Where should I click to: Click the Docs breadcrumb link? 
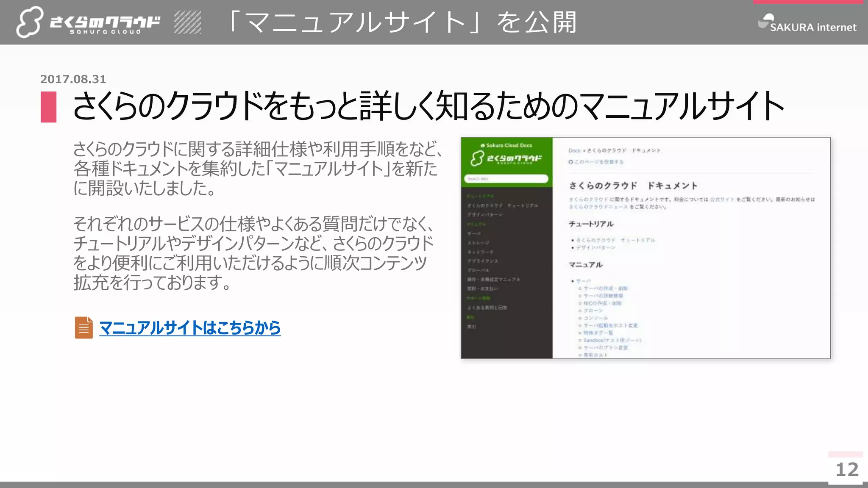(574, 150)
